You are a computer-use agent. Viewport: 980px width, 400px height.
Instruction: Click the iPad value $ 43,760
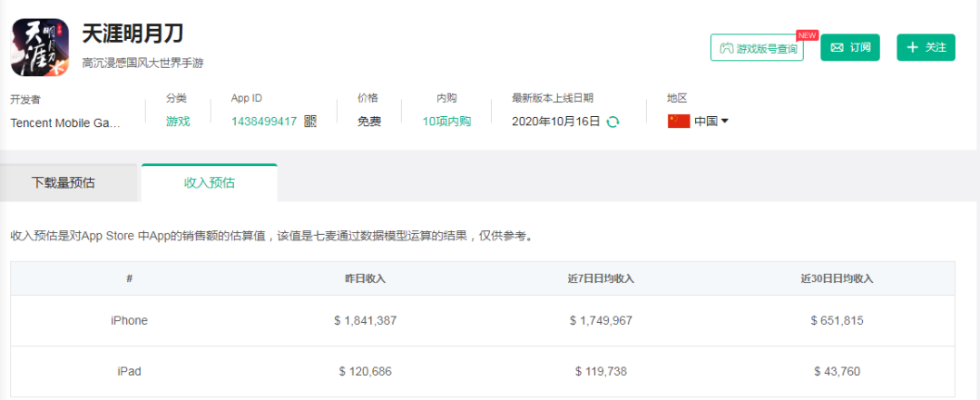pyautogui.click(x=837, y=371)
